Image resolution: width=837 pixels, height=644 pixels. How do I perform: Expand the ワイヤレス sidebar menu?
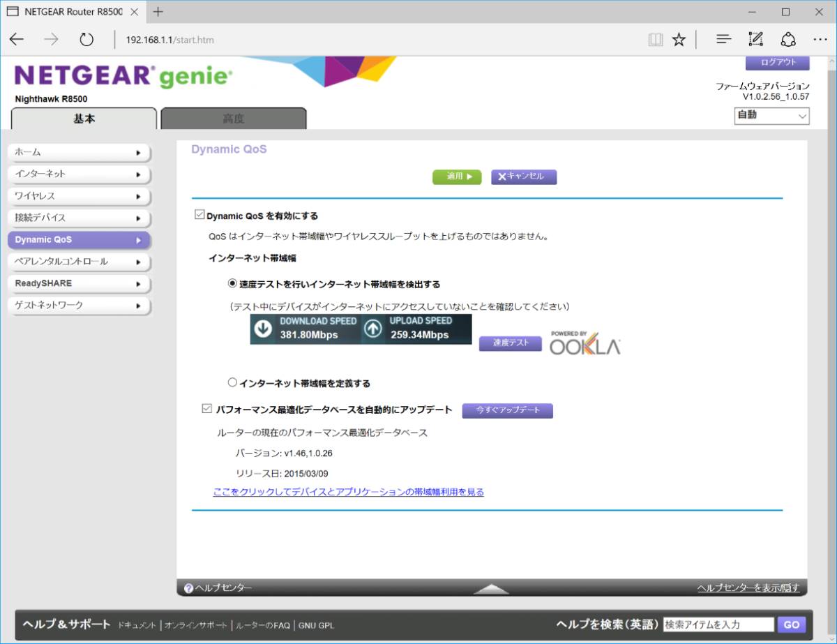[x=79, y=196]
